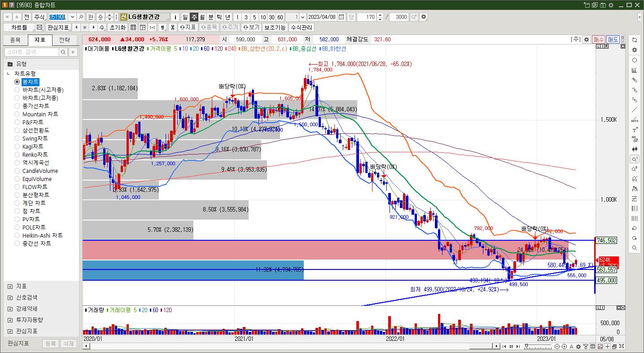Increase the 170 bar count stepper
644x353 pixels.
[381, 15]
